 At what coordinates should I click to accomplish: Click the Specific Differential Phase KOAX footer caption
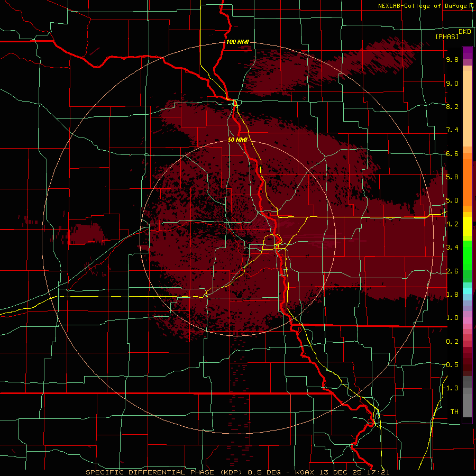[237, 472]
